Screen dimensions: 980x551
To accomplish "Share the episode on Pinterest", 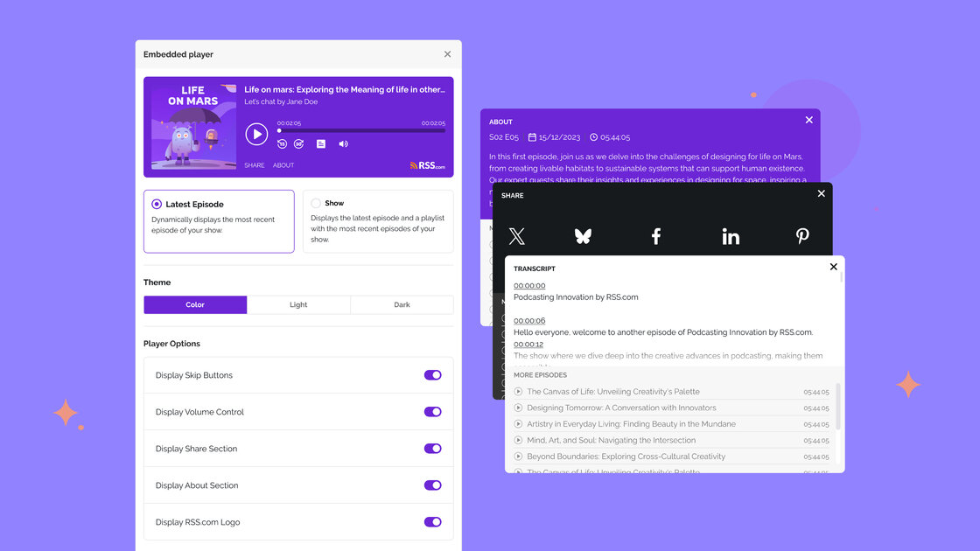I will [802, 236].
